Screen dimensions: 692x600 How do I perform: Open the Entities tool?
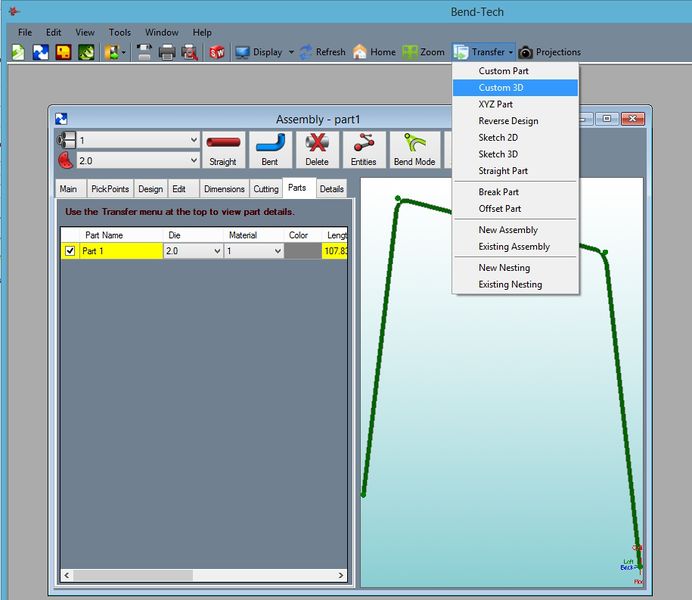(x=364, y=150)
